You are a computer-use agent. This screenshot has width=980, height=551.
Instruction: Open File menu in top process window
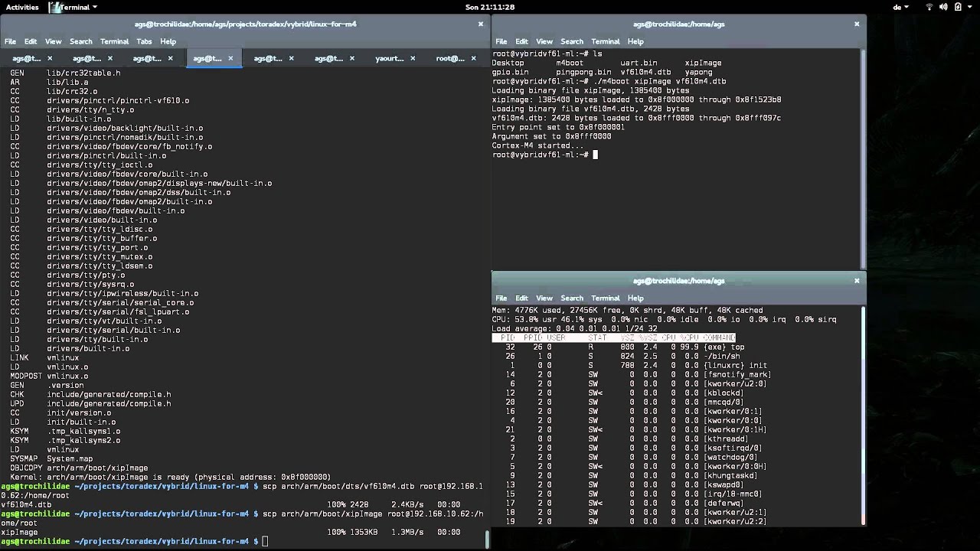[x=501, y=298]
